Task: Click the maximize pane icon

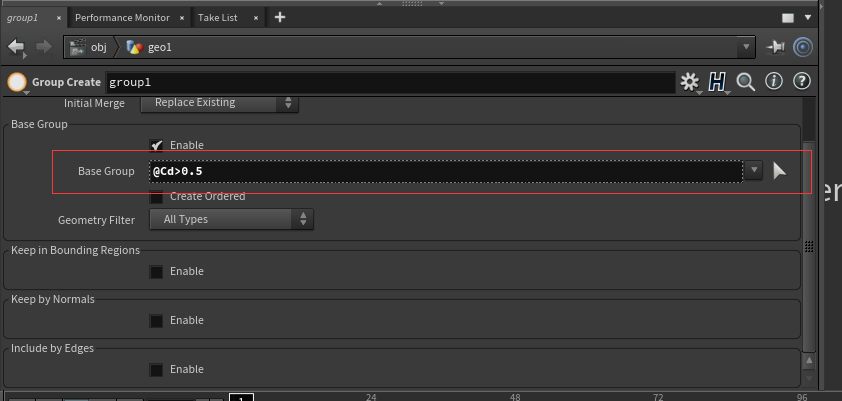Action: click(x=788, y=18)
